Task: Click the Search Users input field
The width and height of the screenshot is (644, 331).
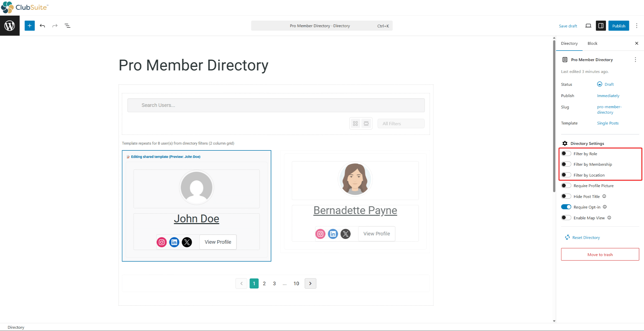Action: click(x=276, y=105)
